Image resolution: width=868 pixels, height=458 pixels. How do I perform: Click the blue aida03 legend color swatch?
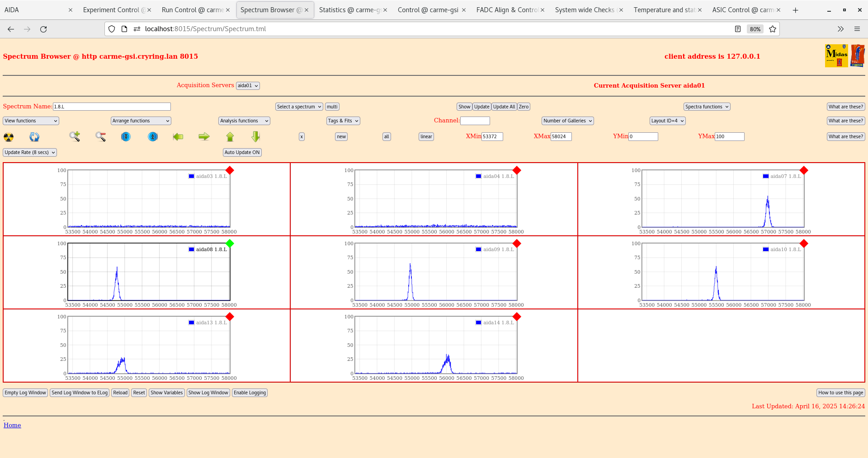[x=192, y=176]
